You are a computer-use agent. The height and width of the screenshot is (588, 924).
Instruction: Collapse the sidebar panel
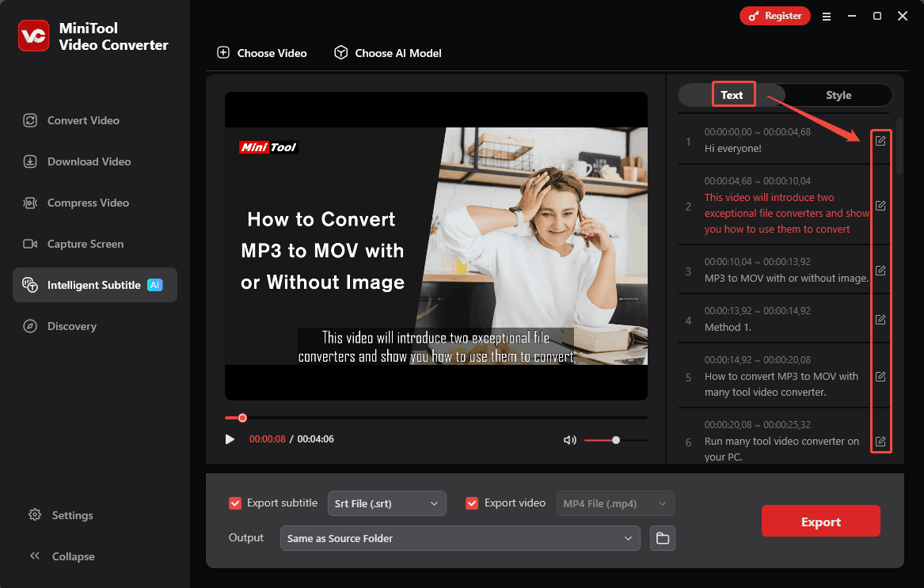(x=62, y=556)
